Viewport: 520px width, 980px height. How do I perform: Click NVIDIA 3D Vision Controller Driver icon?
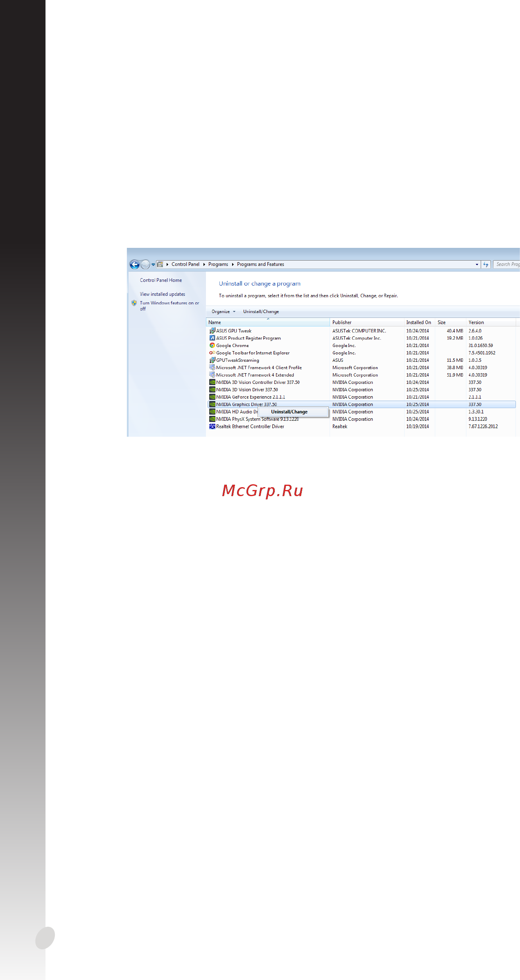click(x=212, y=382)
